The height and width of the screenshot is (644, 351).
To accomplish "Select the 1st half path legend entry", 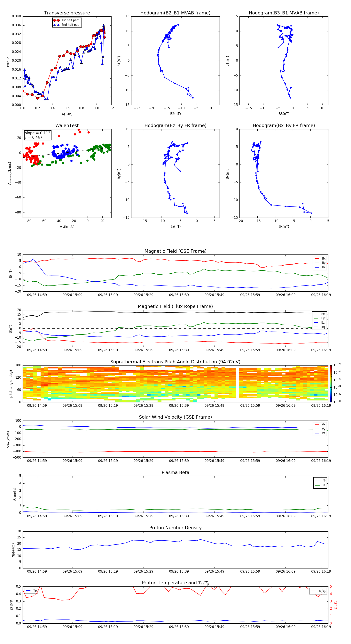I will (66, 20).
